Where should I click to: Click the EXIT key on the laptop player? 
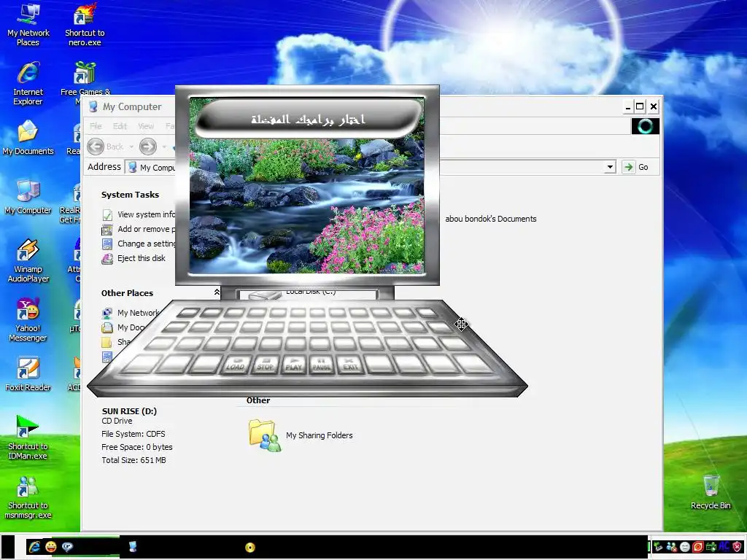(x=350, y=365)
